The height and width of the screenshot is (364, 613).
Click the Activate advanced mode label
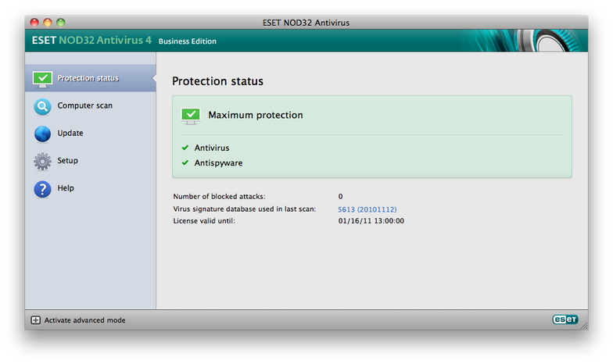(84, 320)
